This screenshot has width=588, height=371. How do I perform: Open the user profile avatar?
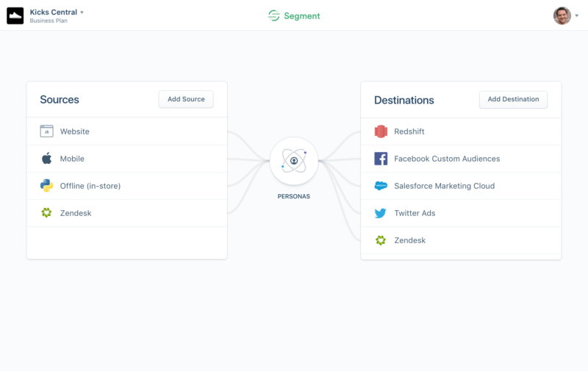tap(562, 15)
